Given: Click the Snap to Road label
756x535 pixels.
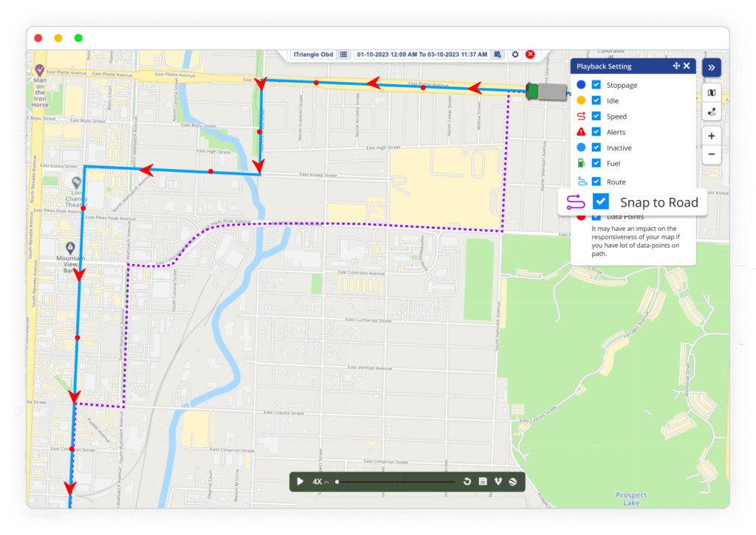Looking at the screenshot, I should tap(659, 202).
